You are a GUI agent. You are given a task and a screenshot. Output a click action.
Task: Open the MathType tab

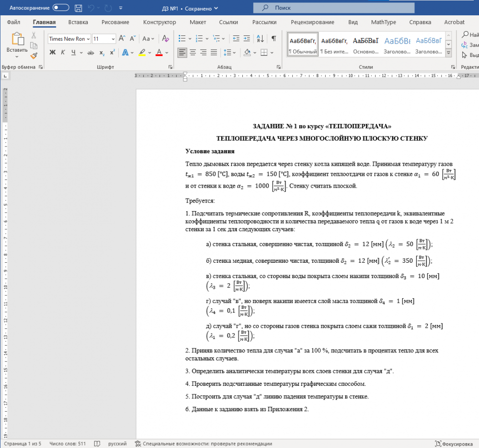click(383, 22)
